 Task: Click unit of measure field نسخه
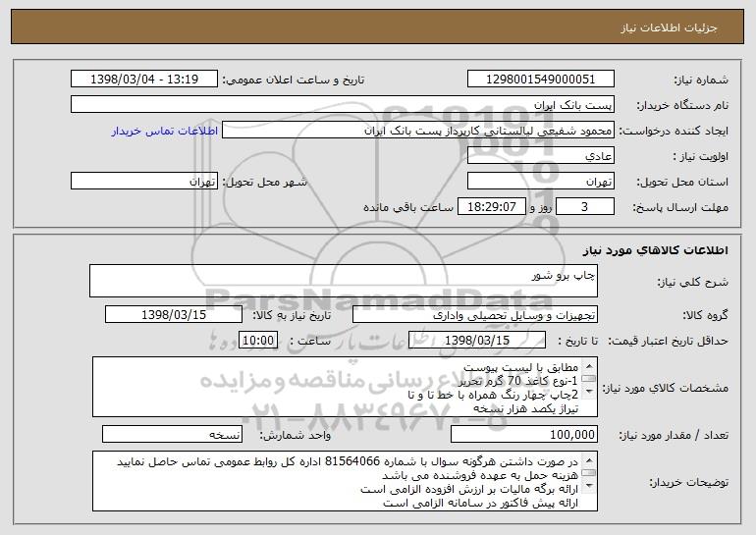point(172,435)
